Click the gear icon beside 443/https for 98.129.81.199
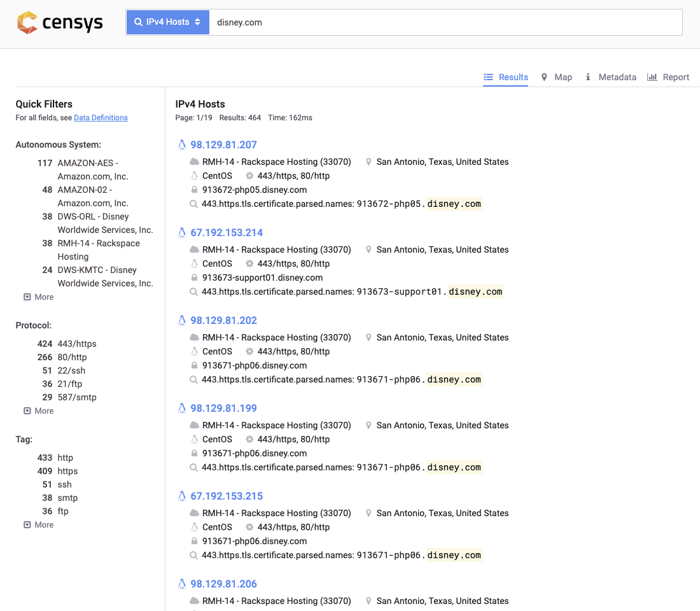Viewport: 700px width, 611px height. click(249, 439)
